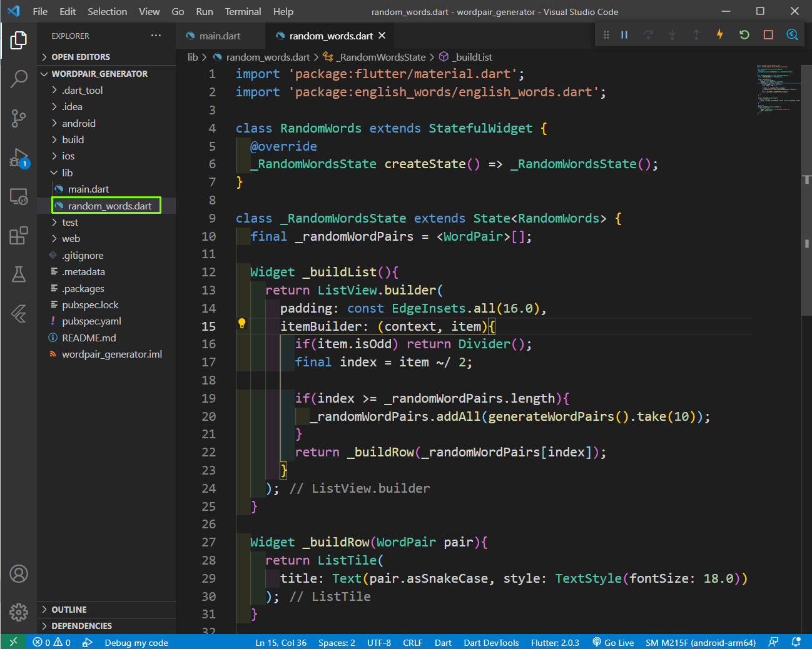812x649 pixels.
Task: Open Dart DevTools from status bar
Action: click(491, 642)
